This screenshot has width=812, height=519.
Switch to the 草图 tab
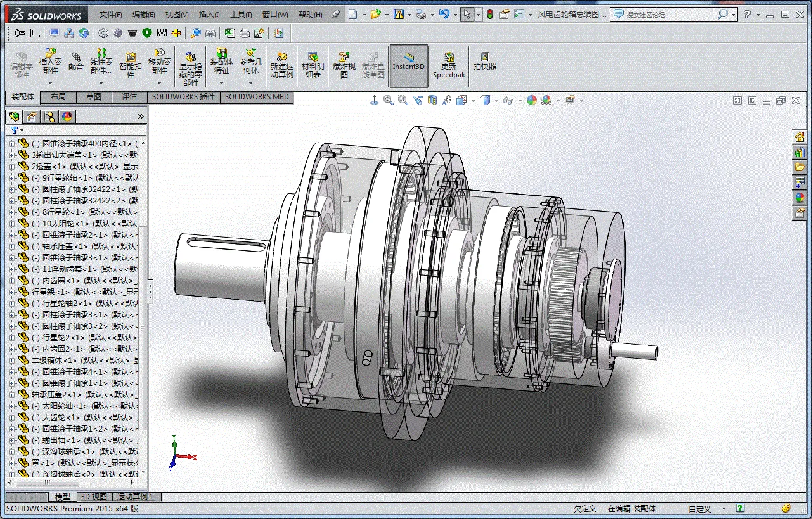coord(94,97)
